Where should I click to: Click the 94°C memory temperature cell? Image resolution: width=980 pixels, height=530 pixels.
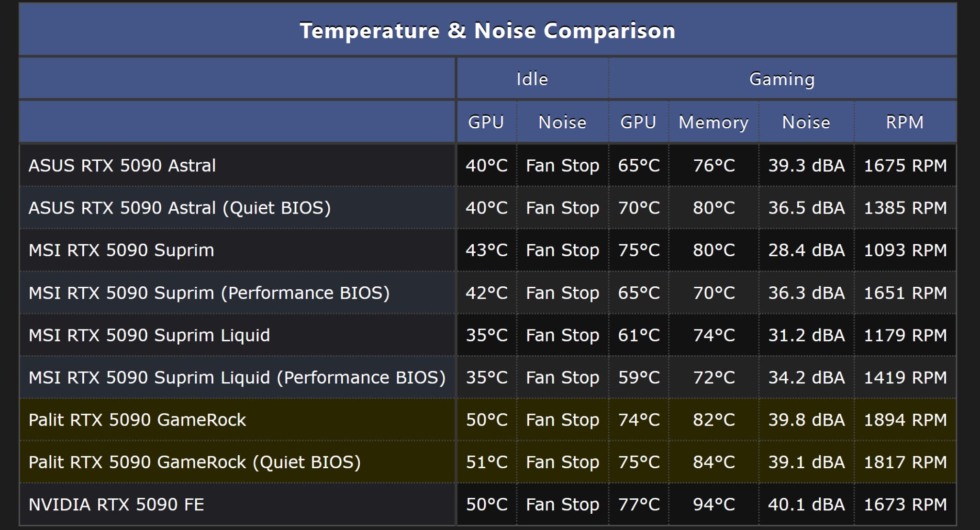tap(713, 505)
